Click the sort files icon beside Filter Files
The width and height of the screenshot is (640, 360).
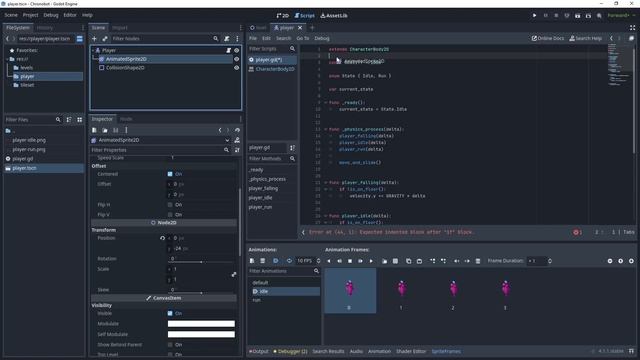[x=69, y=120]
